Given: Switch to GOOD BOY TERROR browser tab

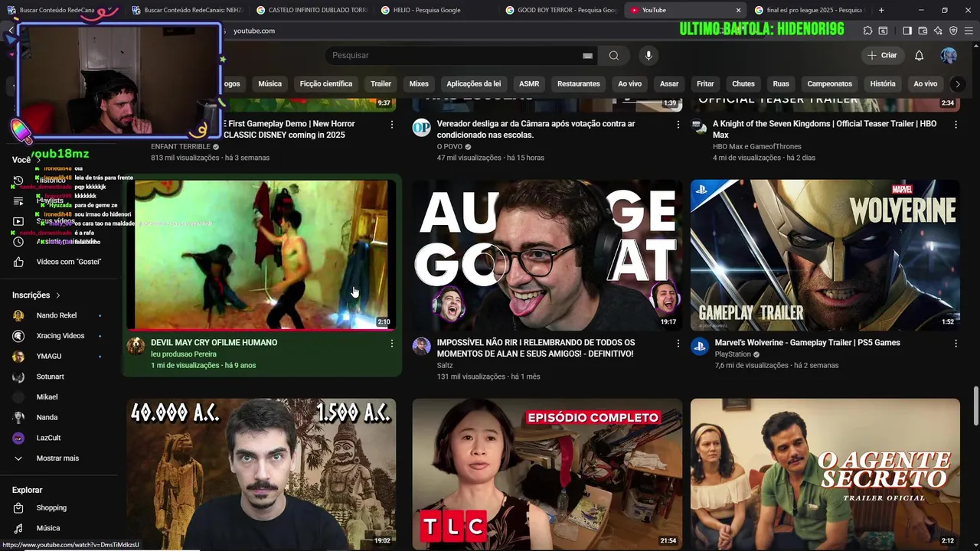Looking at the screenshot, I should coord(560,10).
